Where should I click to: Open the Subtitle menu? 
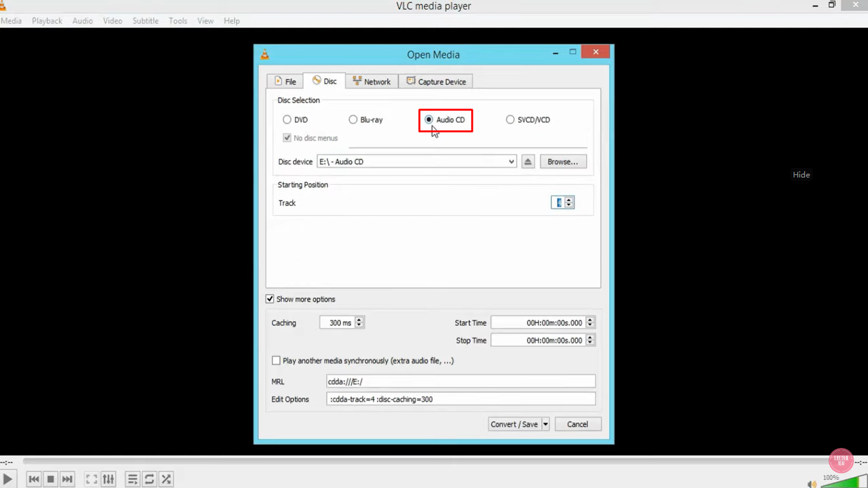point(146,21)
